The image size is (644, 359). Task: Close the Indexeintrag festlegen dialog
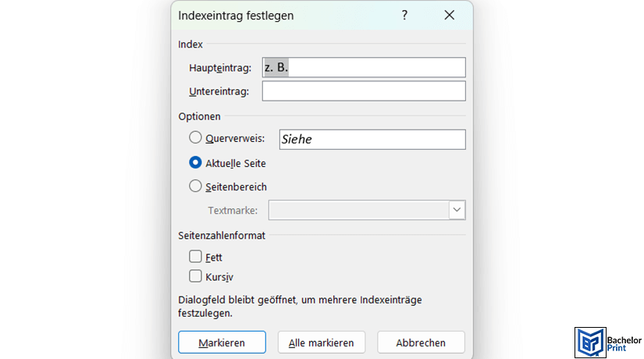[449, 15]
